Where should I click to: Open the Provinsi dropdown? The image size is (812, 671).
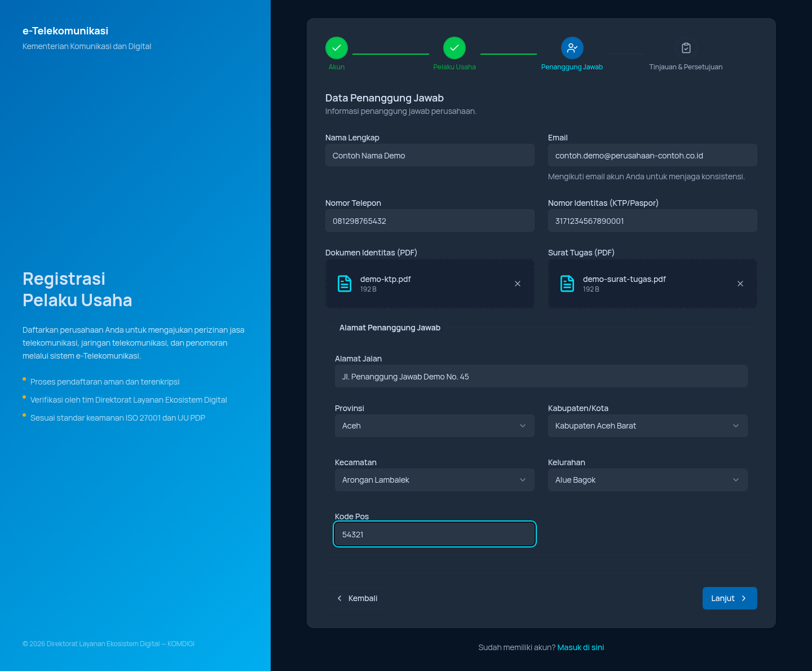coord(435,426)
